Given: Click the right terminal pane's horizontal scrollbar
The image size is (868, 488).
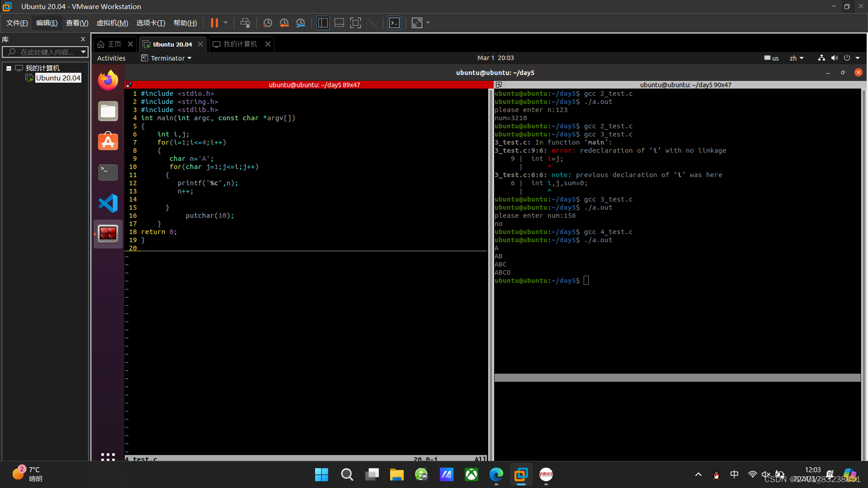Looking at the screenshot, I should point(677,378).
